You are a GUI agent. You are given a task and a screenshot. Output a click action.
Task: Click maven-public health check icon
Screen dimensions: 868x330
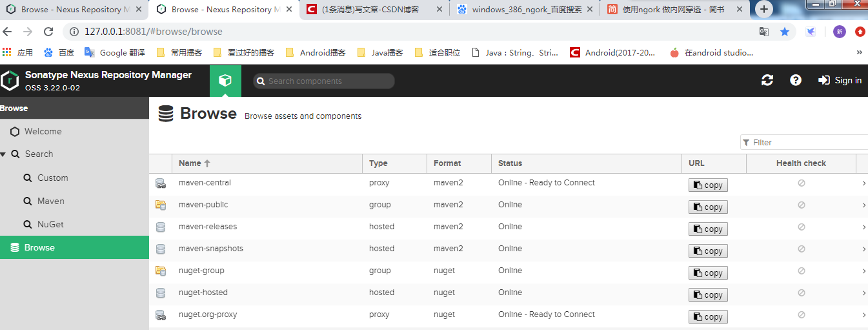[x=802, y=205]
